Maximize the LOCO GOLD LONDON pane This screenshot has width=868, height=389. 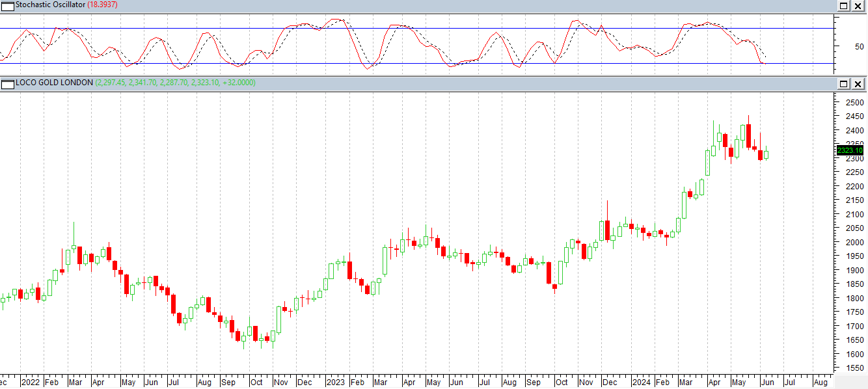pos(844,83)
